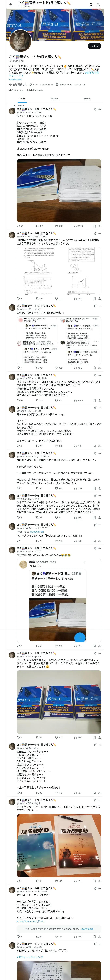The height and width of the screenshot is (980, 110).
Task: Expand the three-dot menu on Apr 10 post
Action: (100, 653)
